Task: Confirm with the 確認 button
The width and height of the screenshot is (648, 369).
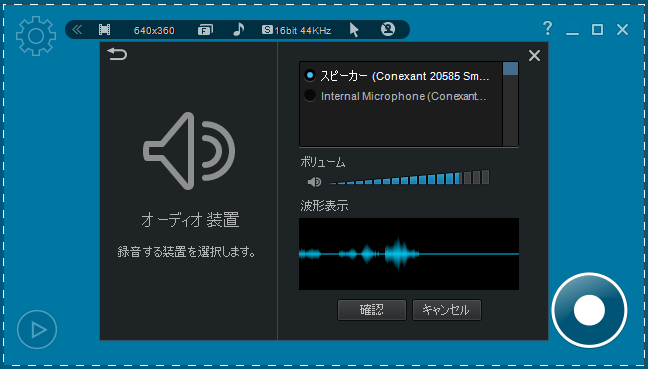Action: [x=372, y=310]
